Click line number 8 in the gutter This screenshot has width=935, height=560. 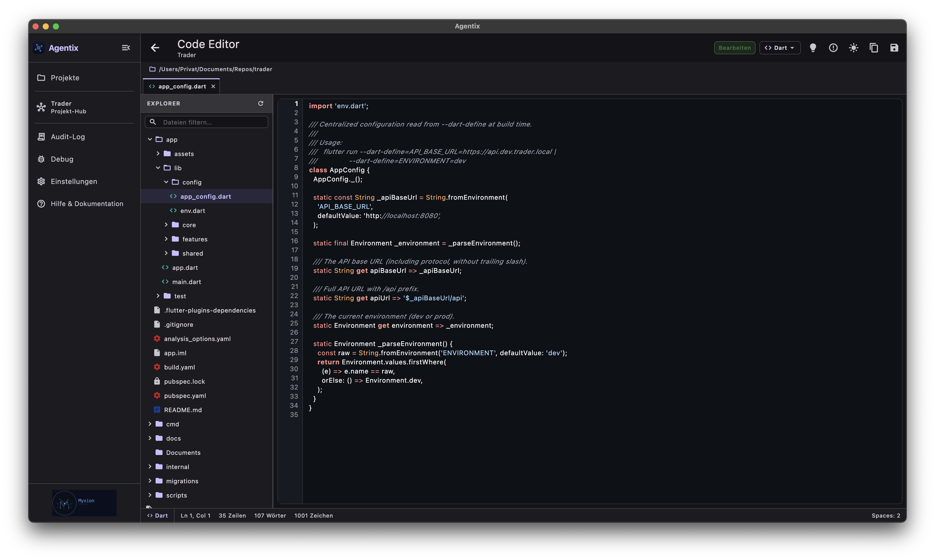296,168
